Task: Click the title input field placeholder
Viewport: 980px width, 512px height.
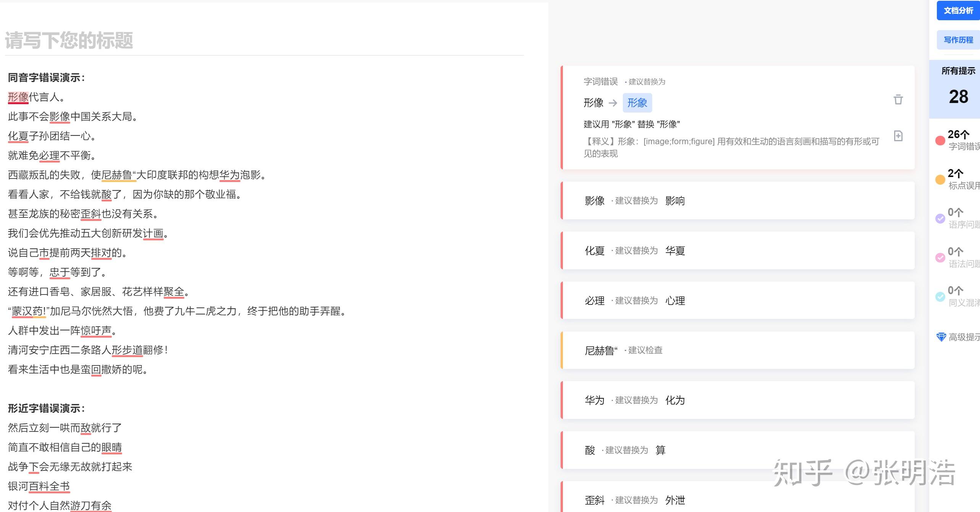Action: (69, 40)
